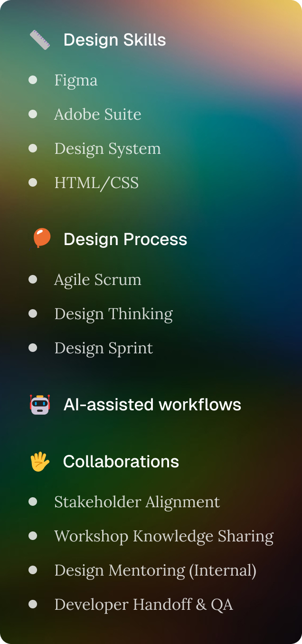The height and width of the screenshot is (644, 302).
Task: Select the Collaborations heading
Action: click(121, 462)
